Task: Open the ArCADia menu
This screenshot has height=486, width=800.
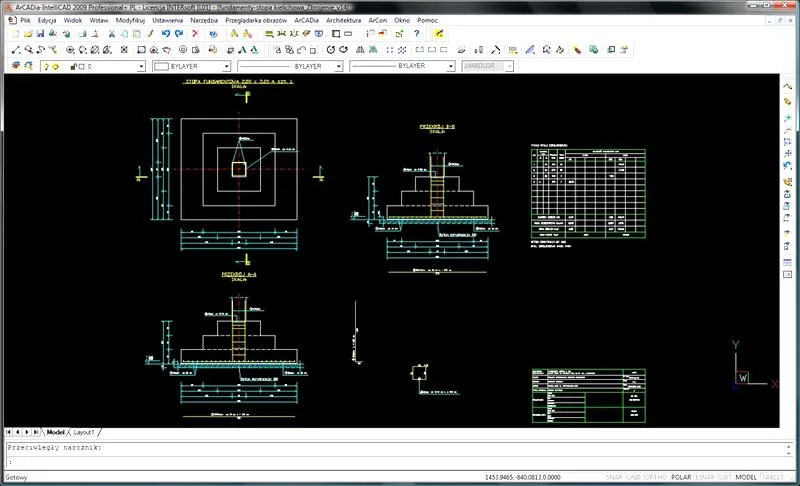Action: click(307, 20)
